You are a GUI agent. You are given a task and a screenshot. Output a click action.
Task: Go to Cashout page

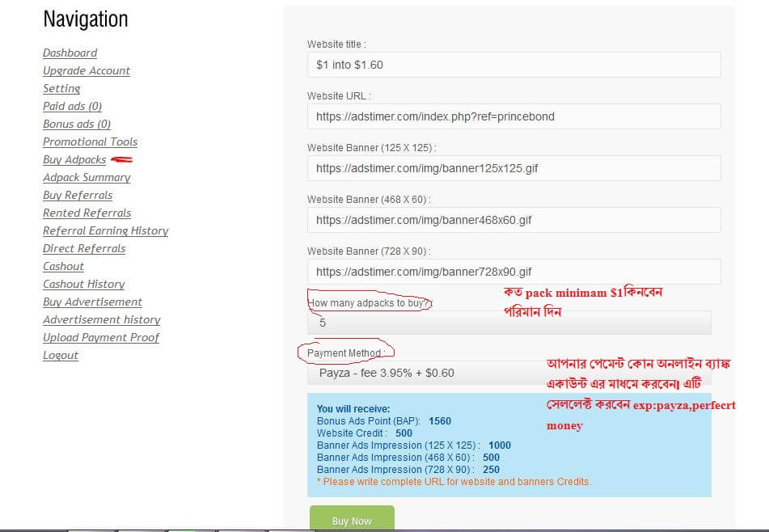point(63,266)
